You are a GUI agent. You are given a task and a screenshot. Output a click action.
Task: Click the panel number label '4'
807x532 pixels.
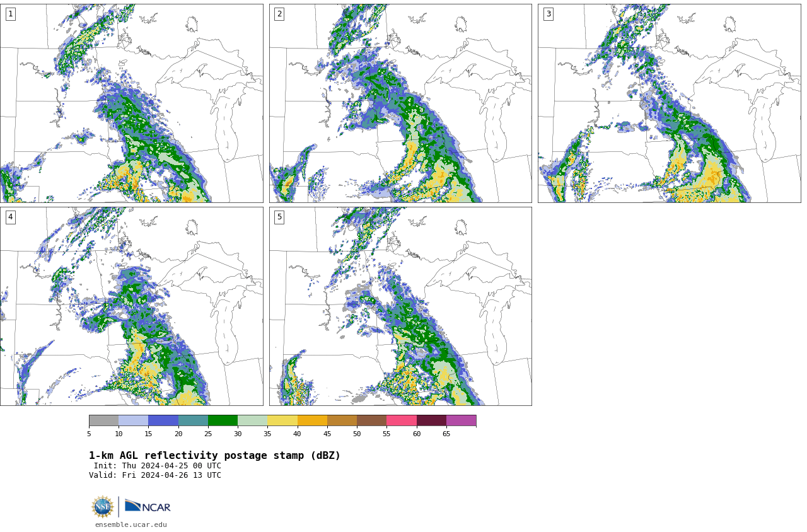click(x=10, y=217)
